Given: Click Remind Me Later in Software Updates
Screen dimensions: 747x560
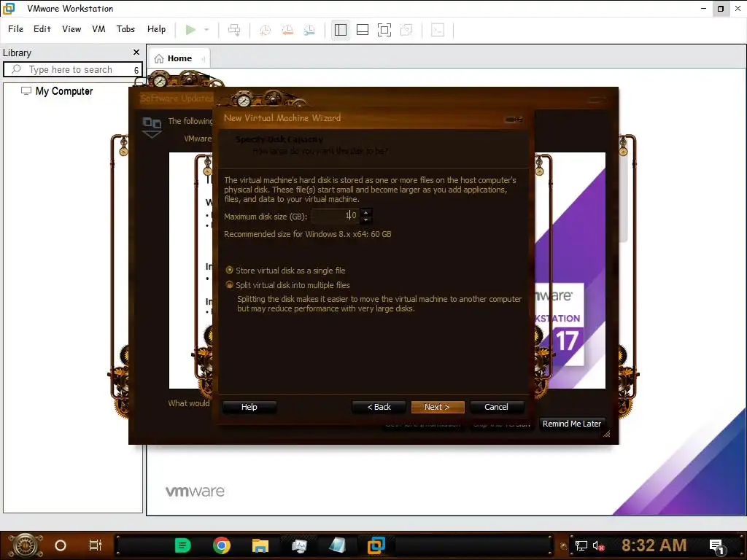Looking at the screenshot, I should pos(572,424).
